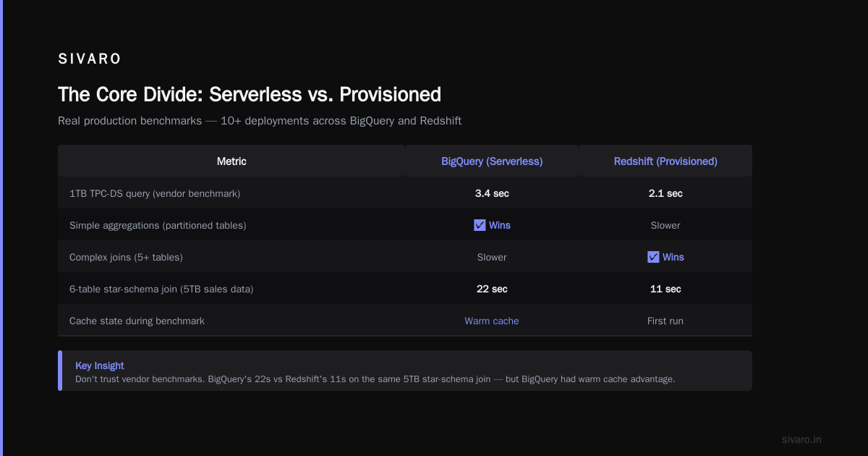Select the '1TB TPC-DS query (vendor benchmark)' row label
The width and height of the screenshot is (868, 456).
tap(155, 193)
